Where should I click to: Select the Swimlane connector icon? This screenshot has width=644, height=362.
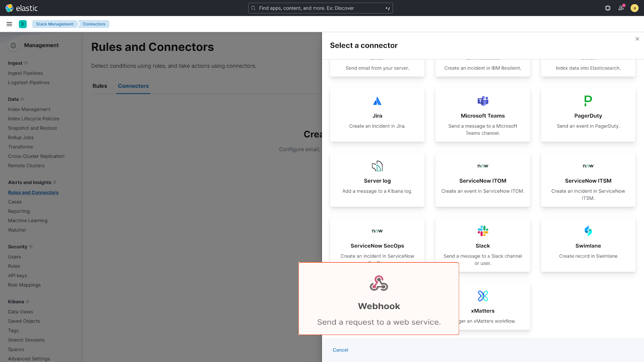pos(588,231)
